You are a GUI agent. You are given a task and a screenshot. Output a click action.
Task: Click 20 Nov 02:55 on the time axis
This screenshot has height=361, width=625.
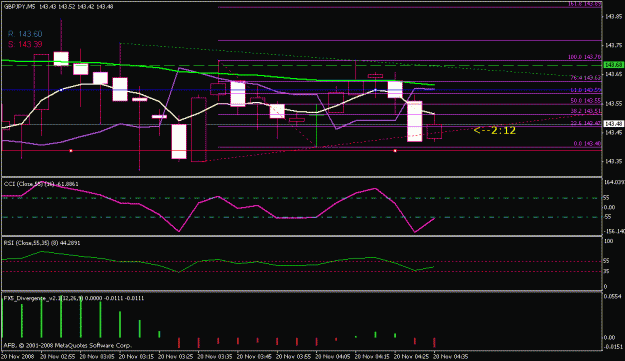click(x=58, y=356)
